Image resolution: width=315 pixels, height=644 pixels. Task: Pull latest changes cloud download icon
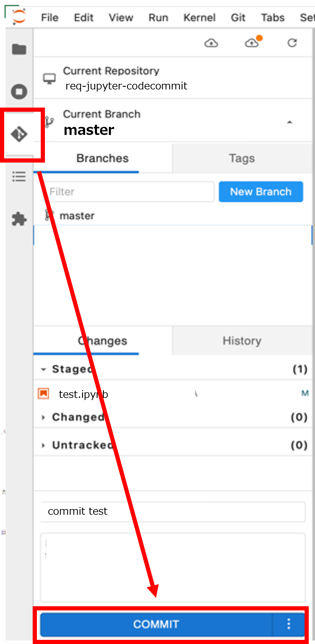(211, 43)
